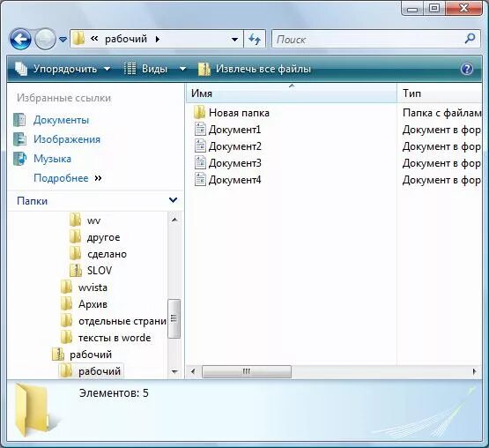Open Музыка favorite link

click(x=52, y=159)
